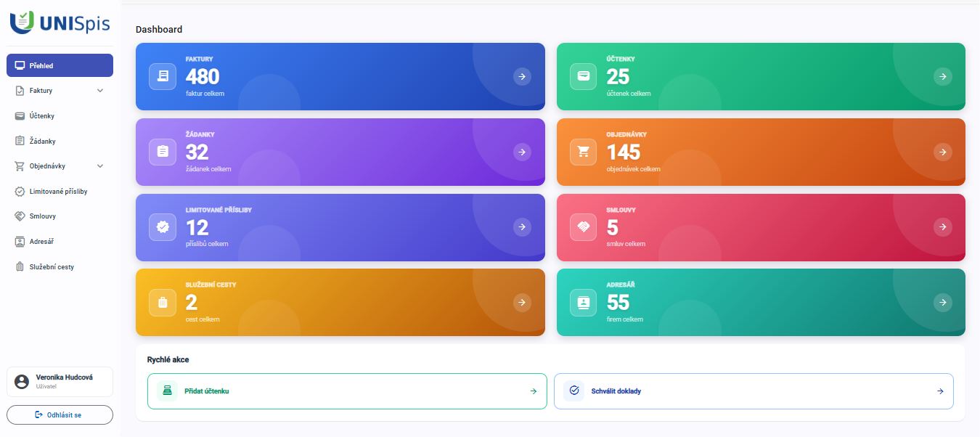
Task: Click the contact book icon on Adresář card
Action: click(583, 303)
